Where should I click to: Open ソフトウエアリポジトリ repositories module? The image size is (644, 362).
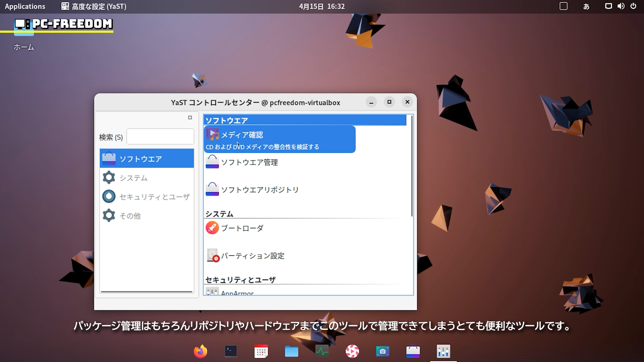259,190
